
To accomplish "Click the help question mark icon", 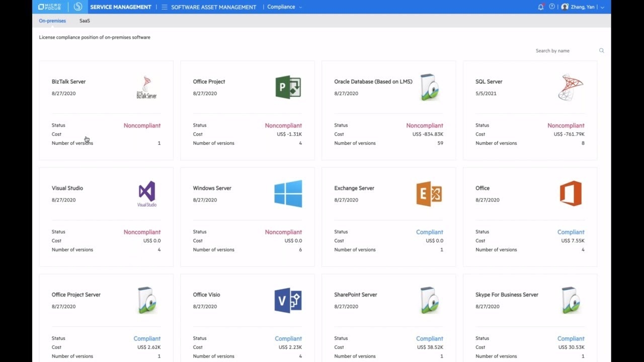I will 552,7.
